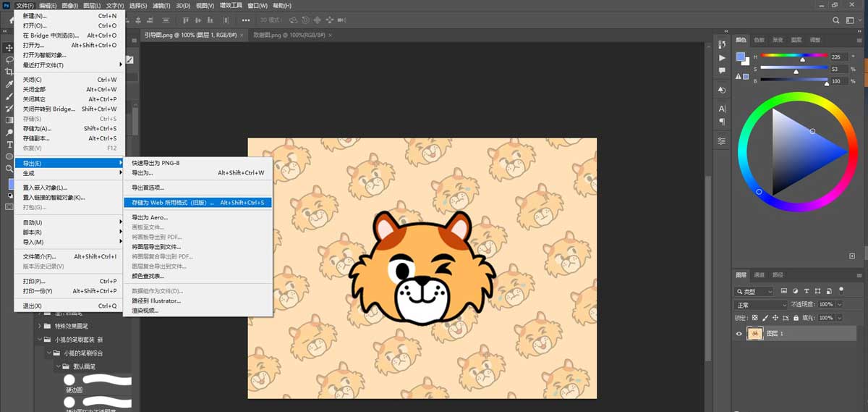Image resolution: width=868 pixels, height=412 pixels.
Task: Switch to the 通道 tab
Action: pyautogui.click(x=759, y=275)
